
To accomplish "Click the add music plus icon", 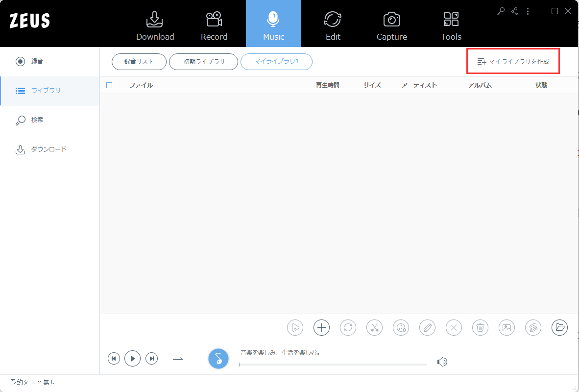I will [321, 327].
